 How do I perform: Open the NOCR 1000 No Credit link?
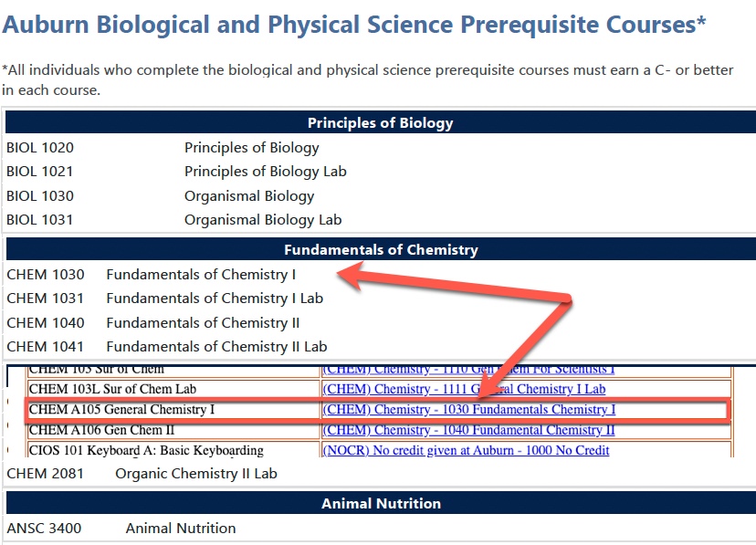click(x=466, y=450)
